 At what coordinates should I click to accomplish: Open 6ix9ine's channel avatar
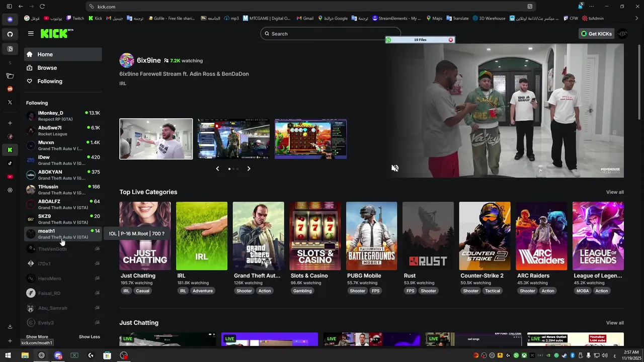click(127, 60)
